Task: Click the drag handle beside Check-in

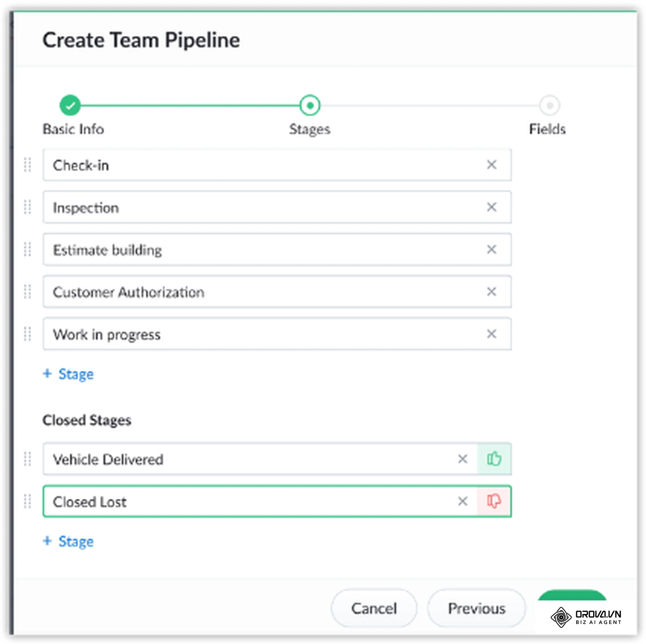Action: [x=27, y=165]
